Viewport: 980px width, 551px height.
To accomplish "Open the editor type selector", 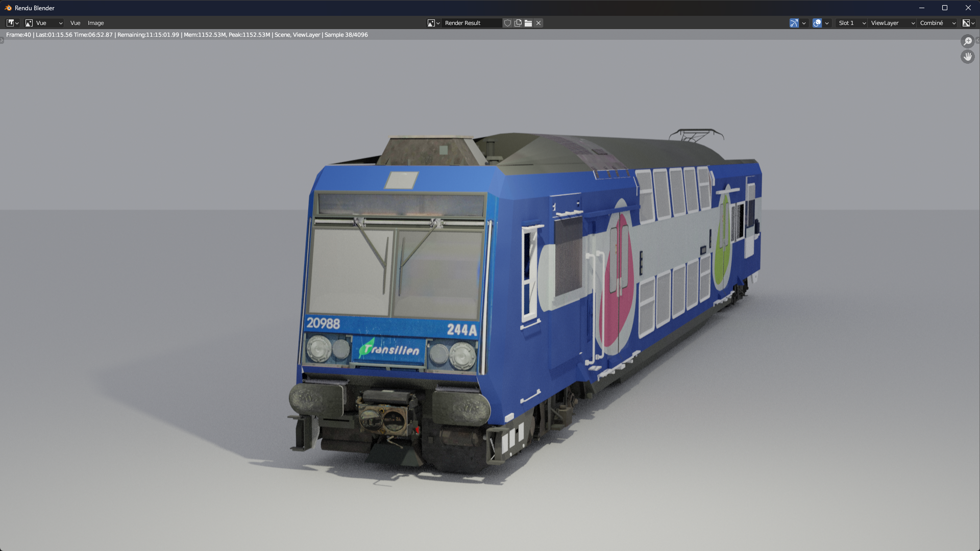I will click(x=12, y=23).
